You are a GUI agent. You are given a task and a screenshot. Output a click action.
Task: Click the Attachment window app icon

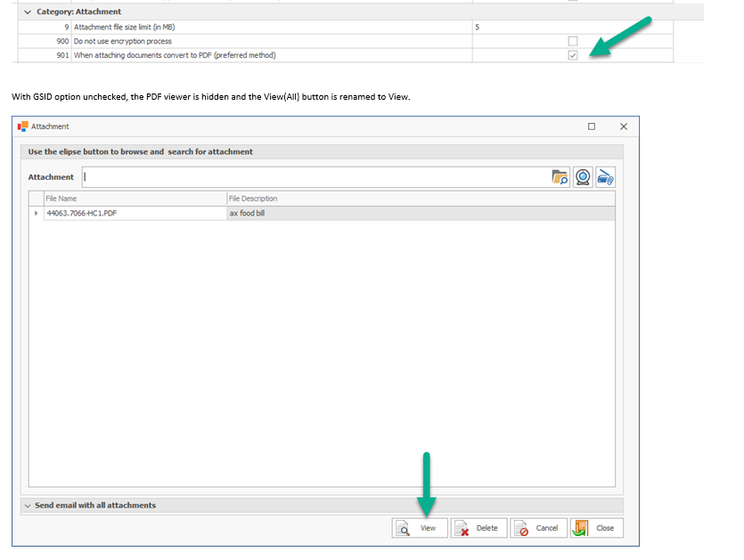click(x=23, y=126)
